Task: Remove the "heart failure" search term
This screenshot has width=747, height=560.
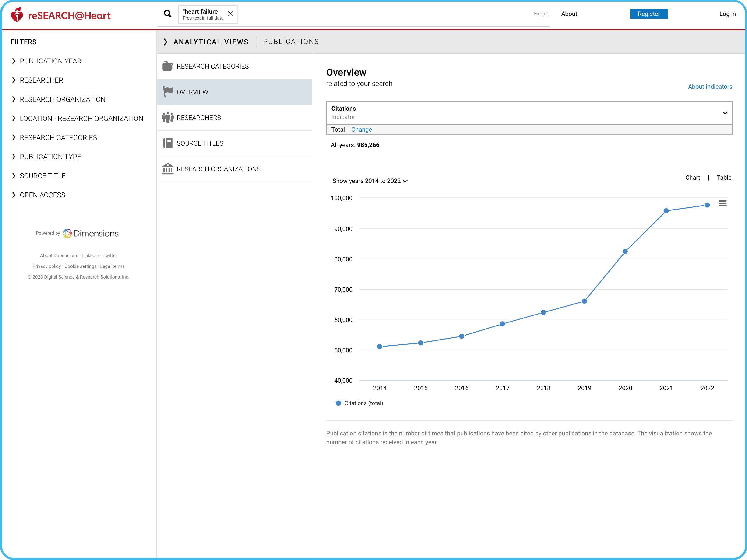Action: point(230,14)
